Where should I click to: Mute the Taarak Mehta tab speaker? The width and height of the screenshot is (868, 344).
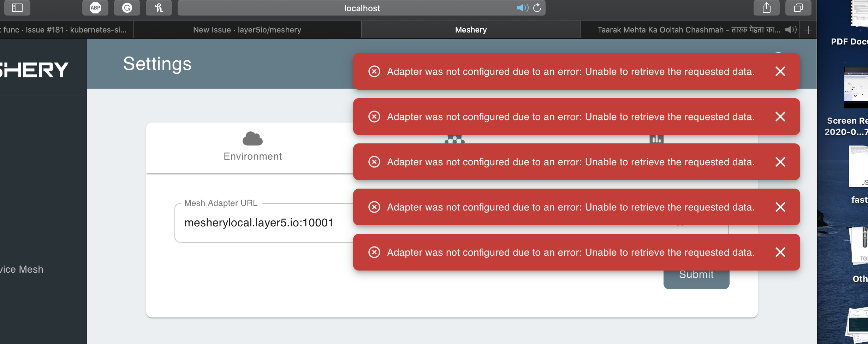point(791,30)
